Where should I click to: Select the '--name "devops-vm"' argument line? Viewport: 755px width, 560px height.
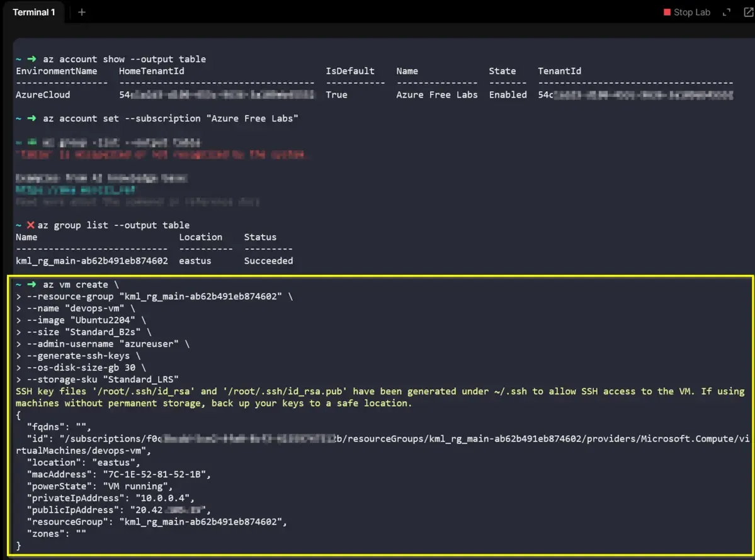tap(76, 308)
